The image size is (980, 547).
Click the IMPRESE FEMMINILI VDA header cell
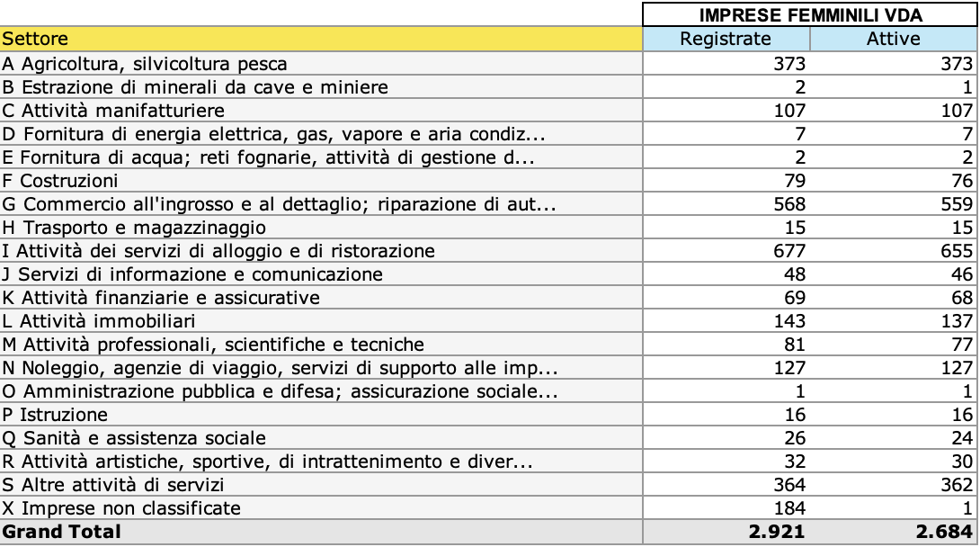pyautogui.click(x=810, y=15)
